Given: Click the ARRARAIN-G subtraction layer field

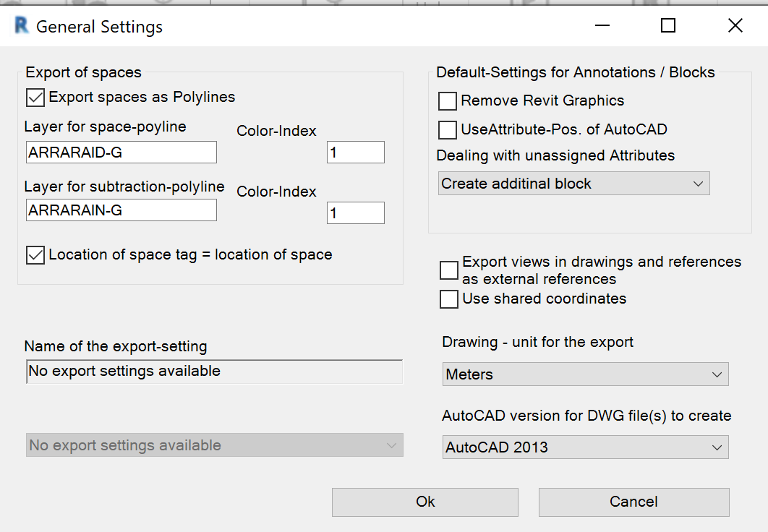Looking at the screenshot, I should (120, 210).
